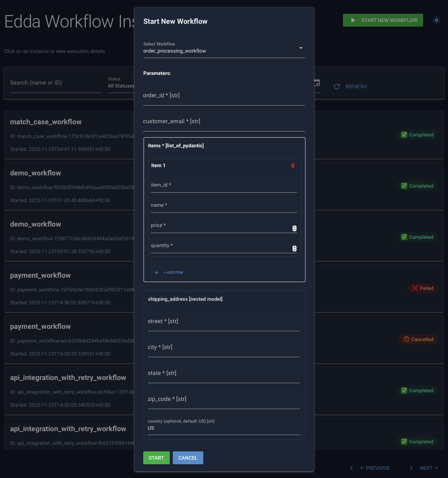
Task: Click into the customer_email field
Action: click(x=224, y=122)
